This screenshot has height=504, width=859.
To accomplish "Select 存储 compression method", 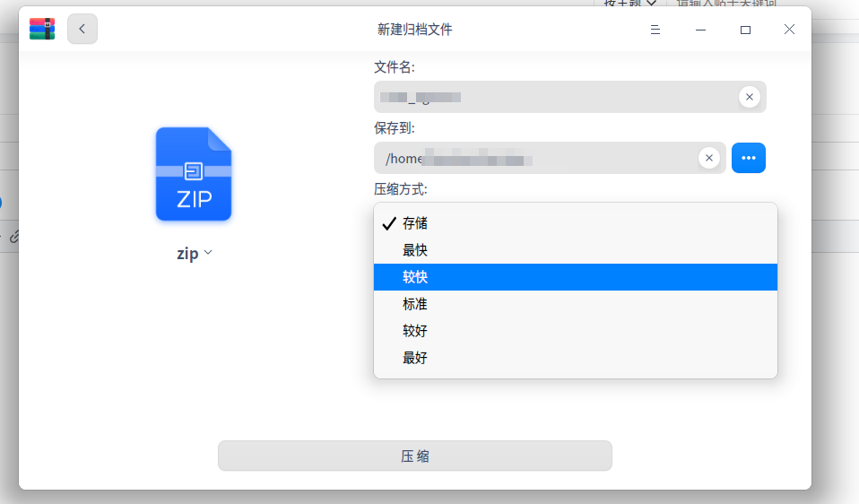I will pos(576,223).
